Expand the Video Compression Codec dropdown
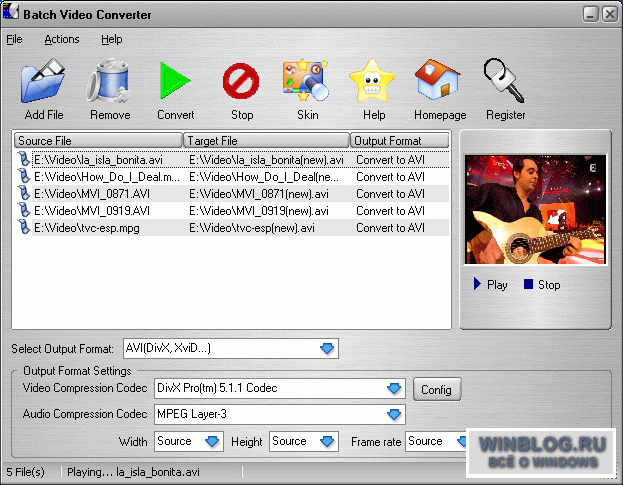Screen dimensions: 623x485 tap(394, 388)
